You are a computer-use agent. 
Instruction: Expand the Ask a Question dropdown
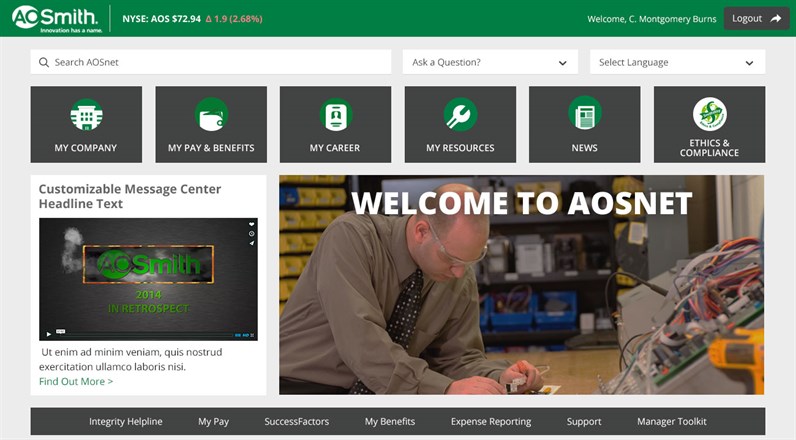coord(490,62)
